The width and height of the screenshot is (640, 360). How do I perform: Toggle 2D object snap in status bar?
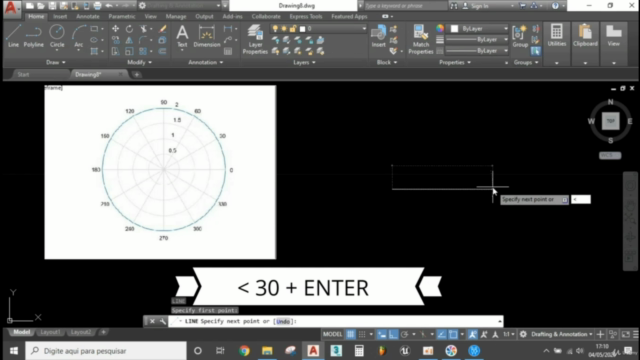[x=453, y=334]
